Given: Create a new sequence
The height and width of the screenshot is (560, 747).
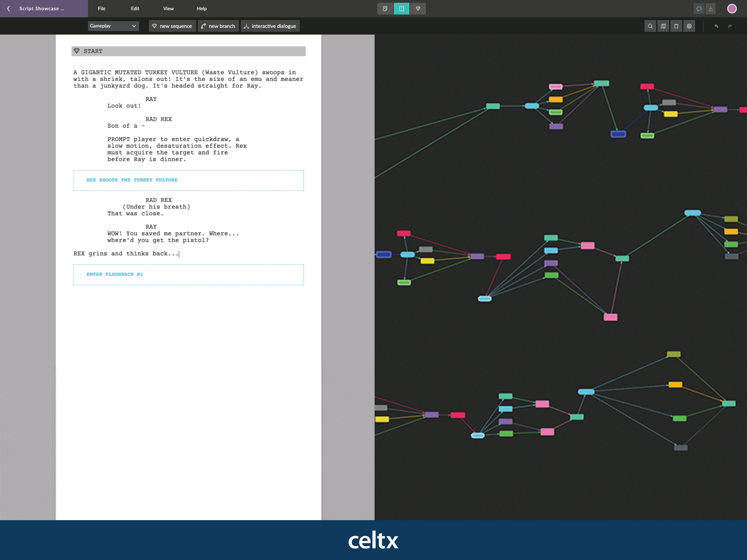Looking at the screenshot, I should (172, 26).
